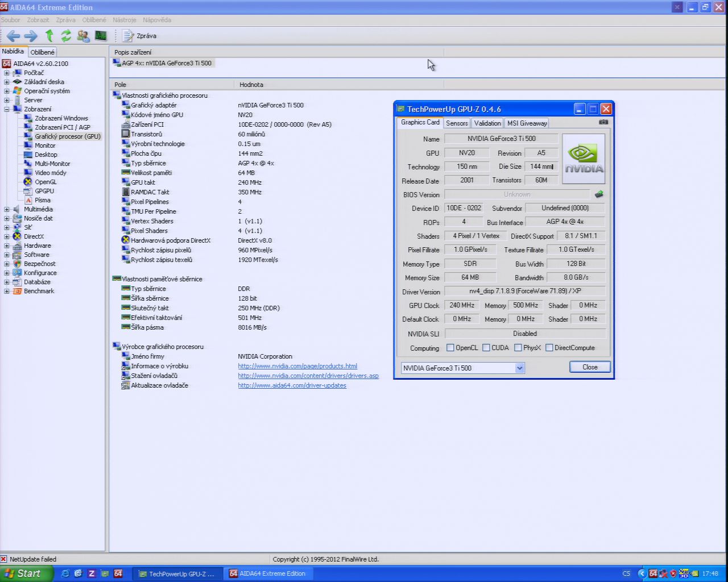This screenshot has height=582, width=728.
Task: Switch to TechPowerUp GPU-Z taskbar item
Action: pyautogui.click(x=177, y=573)
